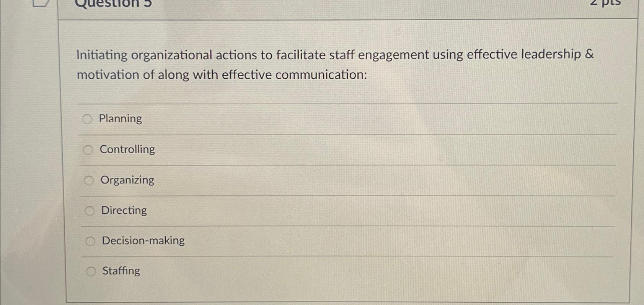
Task: Select the Controlling radio button
Action: [88, 150]
